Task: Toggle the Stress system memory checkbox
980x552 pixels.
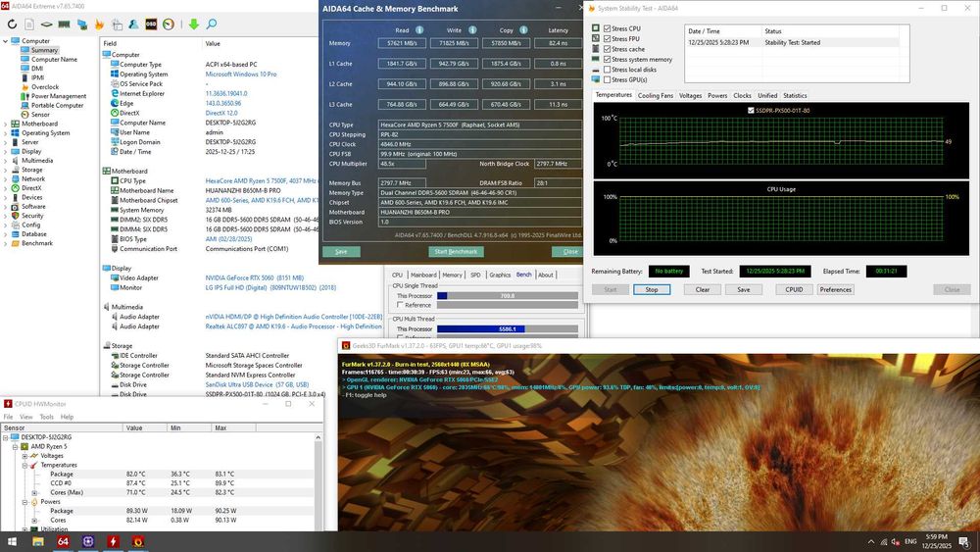Action: [607, 60]
